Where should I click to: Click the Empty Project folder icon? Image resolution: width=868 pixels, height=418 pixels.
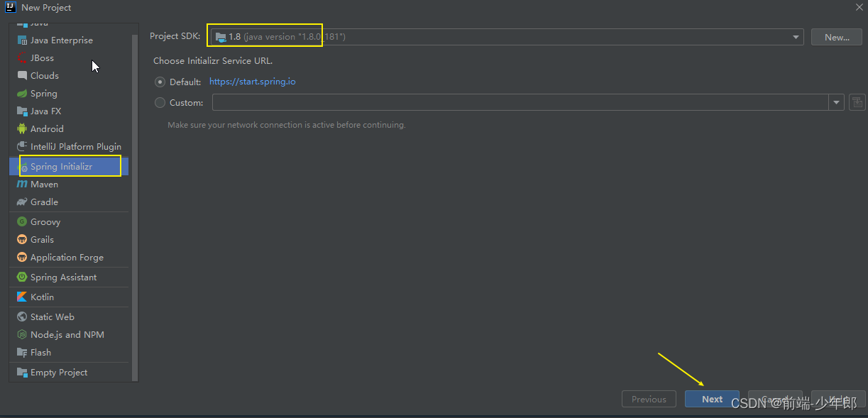tap(22, 373)
